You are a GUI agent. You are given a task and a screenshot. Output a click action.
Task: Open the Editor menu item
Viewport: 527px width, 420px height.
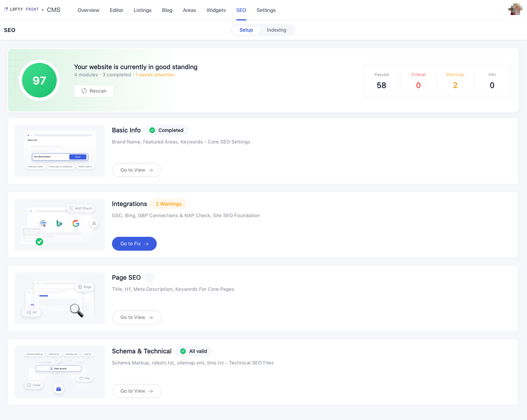tap(116, 10)
